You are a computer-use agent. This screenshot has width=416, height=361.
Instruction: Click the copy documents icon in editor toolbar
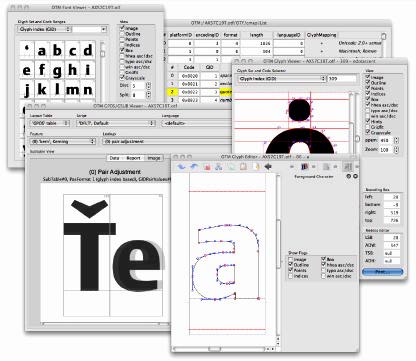click(231, 167)
